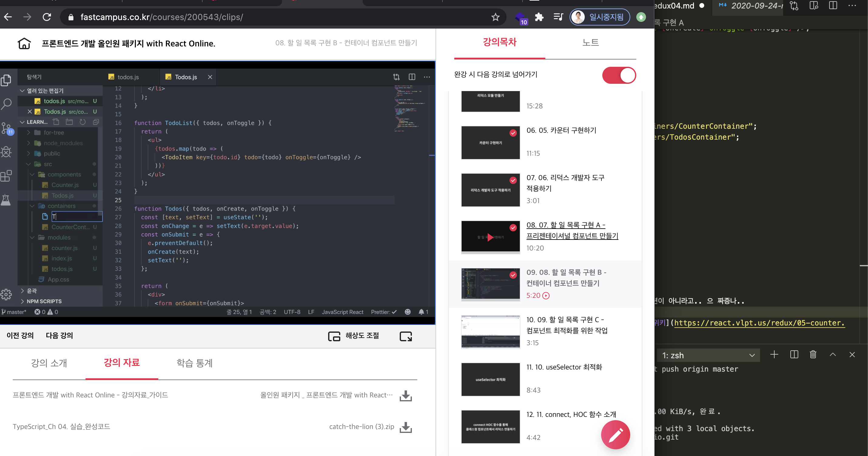Go to 이전 강의
Screen dimensions: 868x456
pyautogui.click(x=20, y=335)
